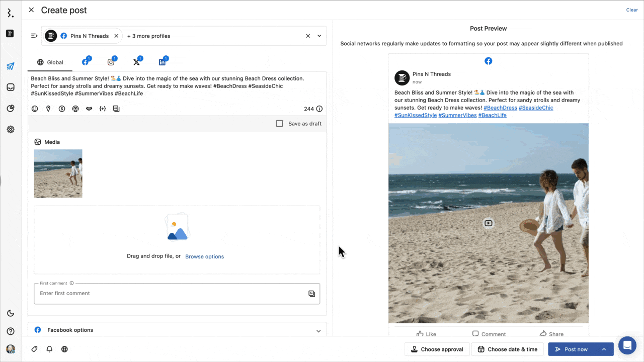Open saved replies icon in first comment field
The height and width of the screenshot is (362, 644).
coord(311,294)
